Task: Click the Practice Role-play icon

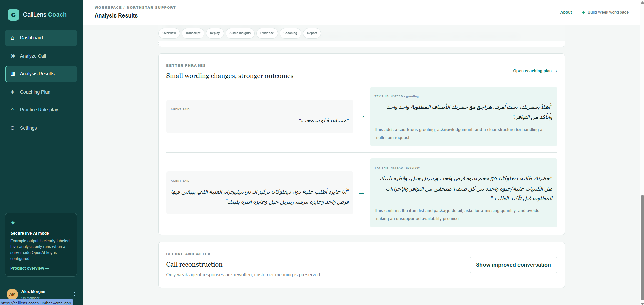Action: coord(13,110)
